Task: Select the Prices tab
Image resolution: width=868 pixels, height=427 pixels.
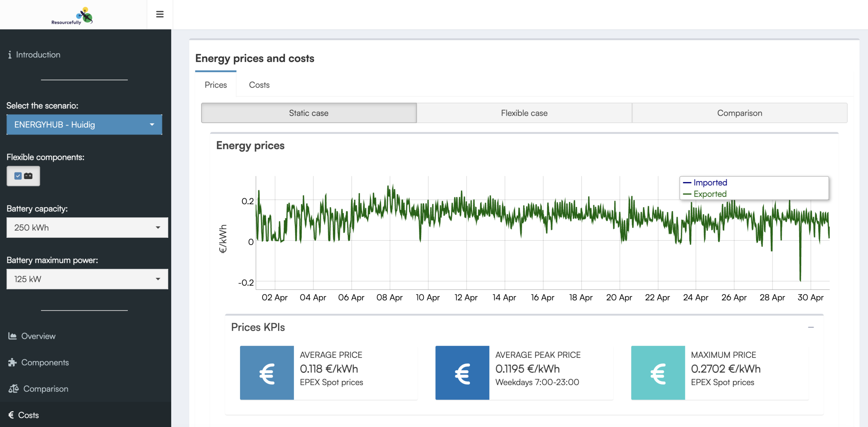Action: coord(215,85)
